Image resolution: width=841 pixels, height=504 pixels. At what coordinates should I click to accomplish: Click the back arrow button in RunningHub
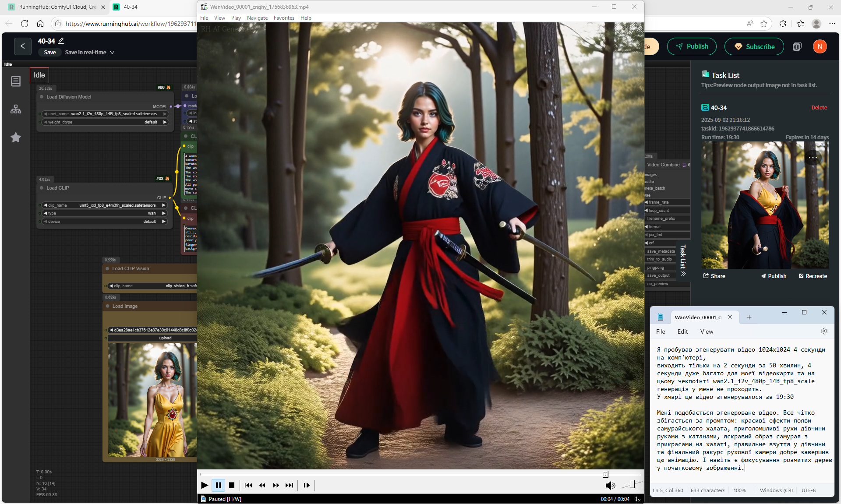pos(23,46)
